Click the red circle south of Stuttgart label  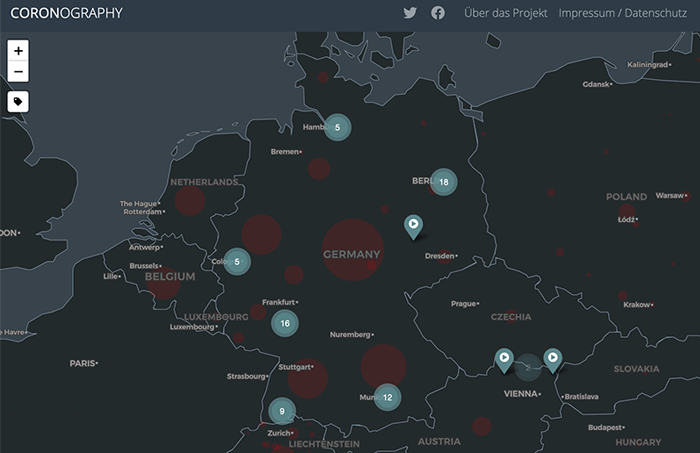point(308,378)
